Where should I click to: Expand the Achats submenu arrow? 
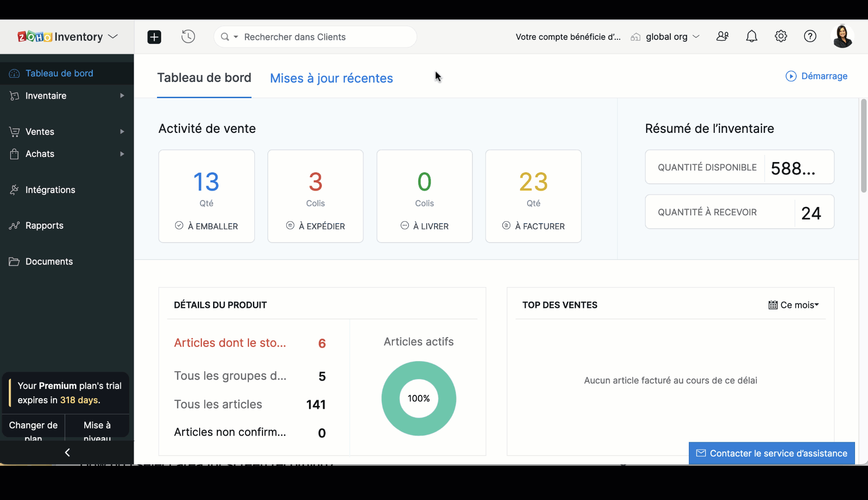point(122,154)
